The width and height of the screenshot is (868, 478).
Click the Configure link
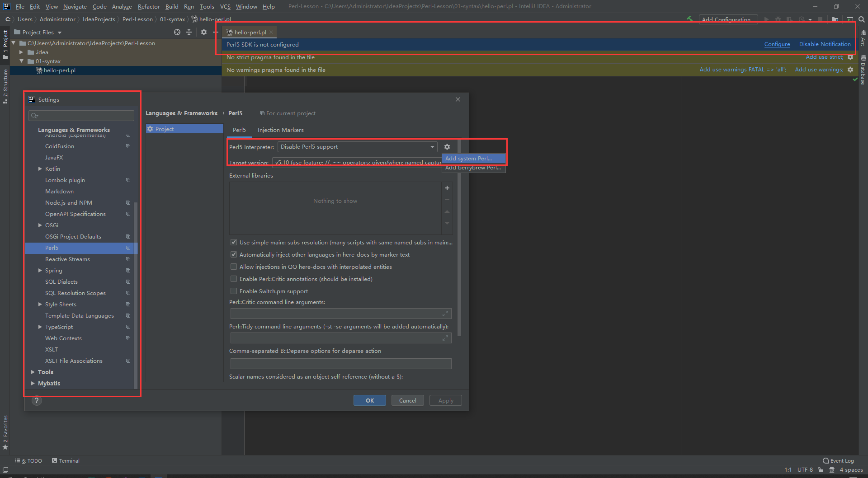[777, 44]
